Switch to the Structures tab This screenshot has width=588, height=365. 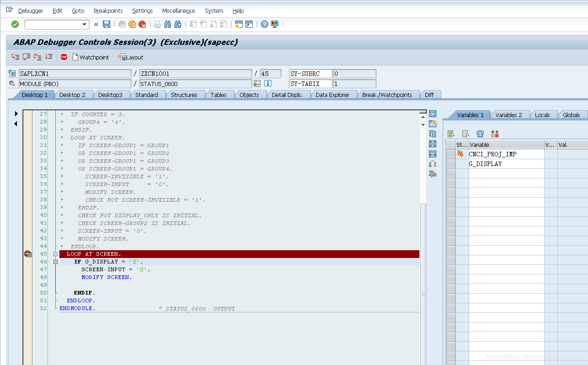point(184,95)
